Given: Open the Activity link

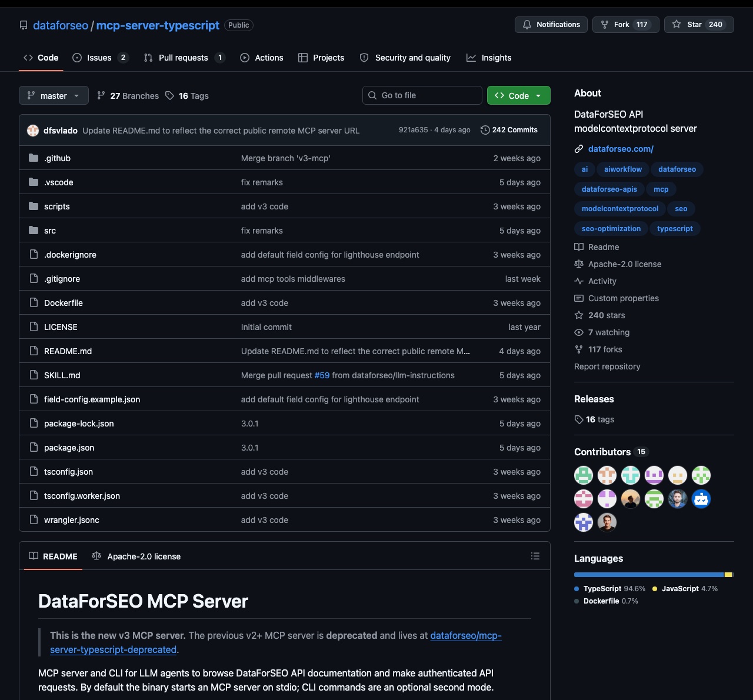Looking at the screenshot, I should click(595, 281).
